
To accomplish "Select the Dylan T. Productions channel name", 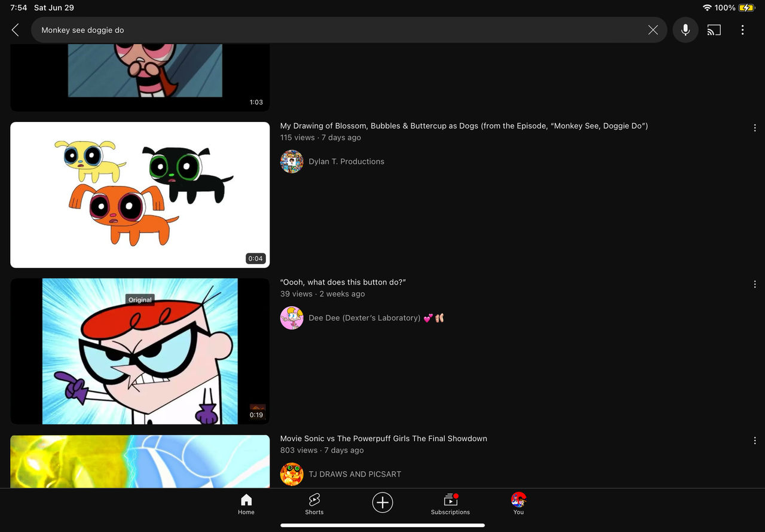I will (347, 161).
